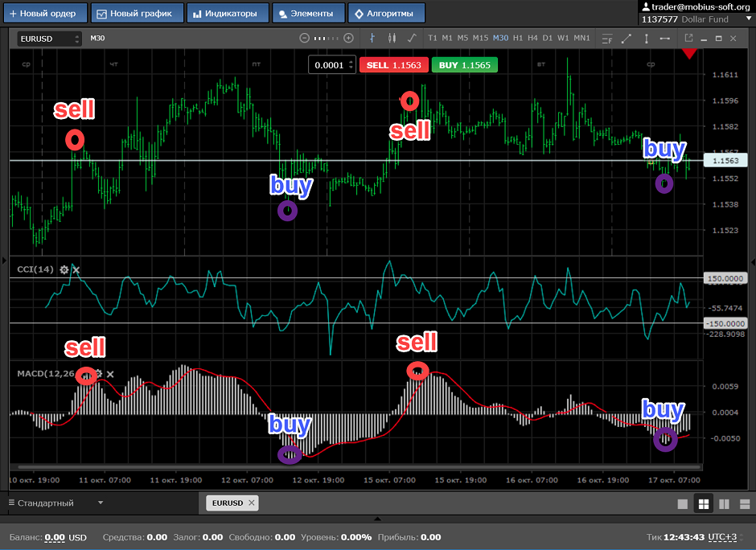The height and width of the screenshot is (550, 756).
Task: Switch chart to candlestick display
Action: coord(392,38)
